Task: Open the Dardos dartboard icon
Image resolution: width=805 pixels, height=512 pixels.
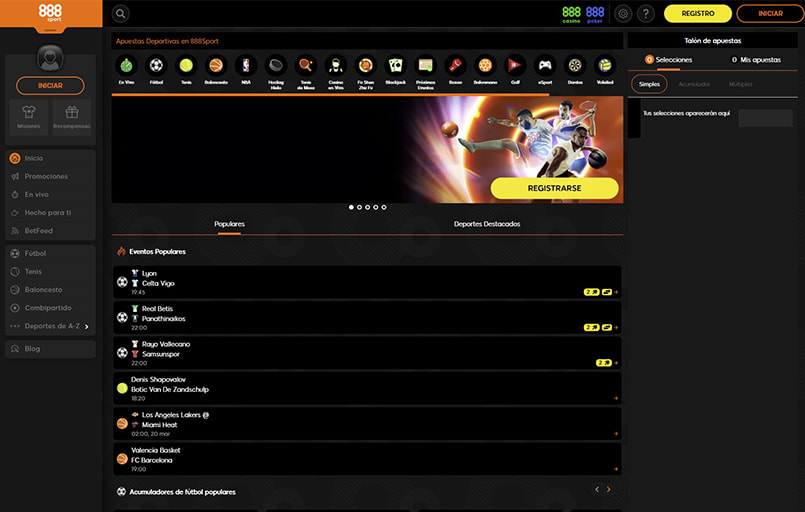Action: point(575,65)
